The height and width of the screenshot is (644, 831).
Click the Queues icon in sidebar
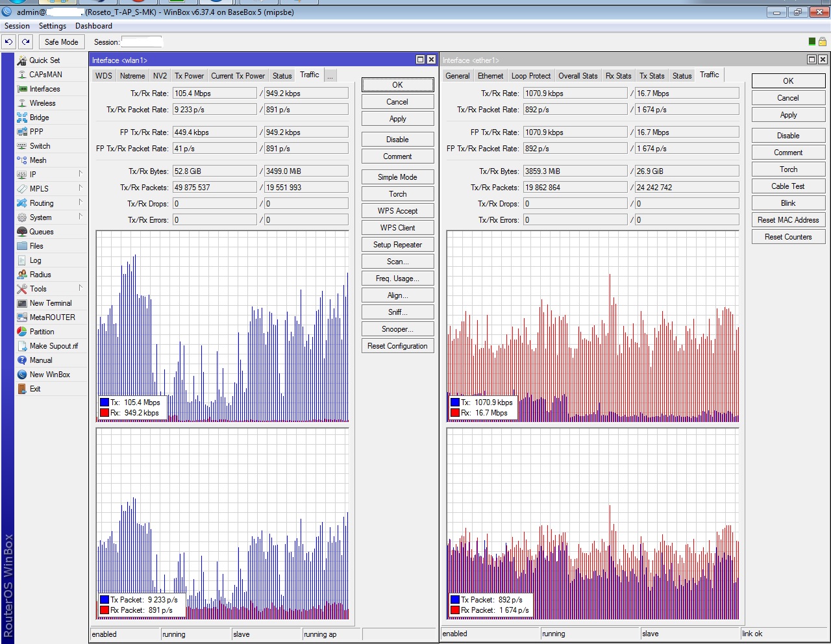coord(22,232)
